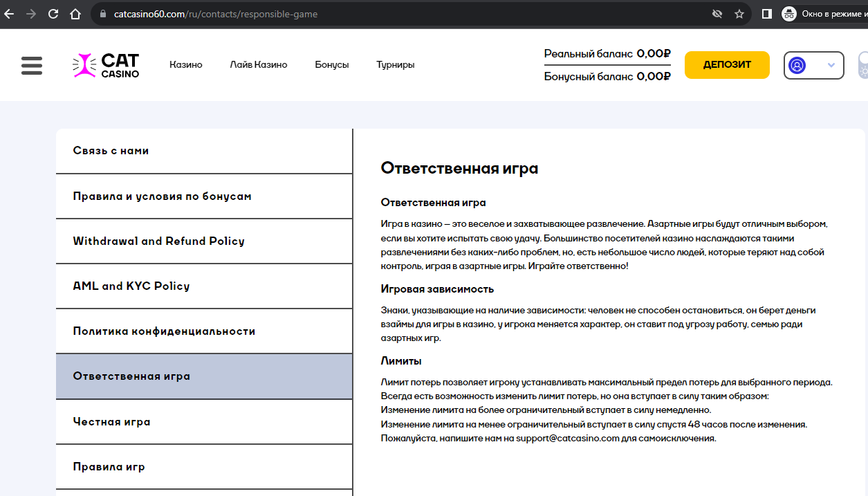This screenshot has height=496, width=868.
Task: Open the Казино section
Action: tap(186, 64)
